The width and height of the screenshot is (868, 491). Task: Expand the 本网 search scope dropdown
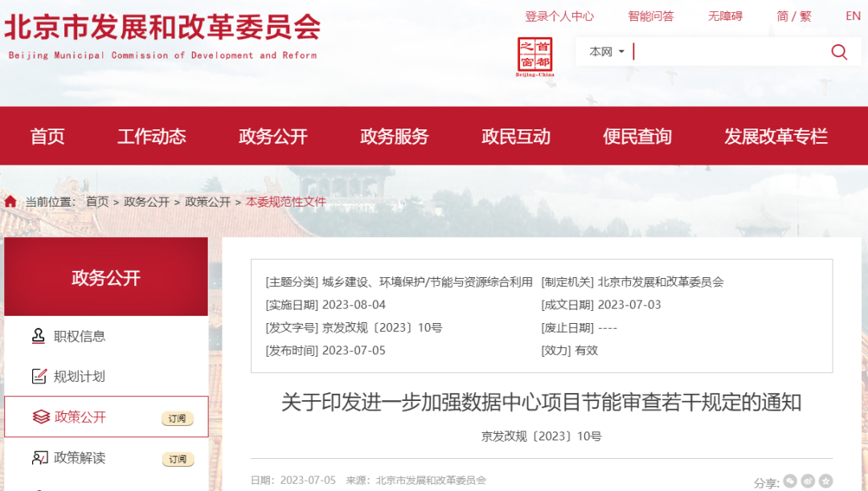[x=607, y=52]
